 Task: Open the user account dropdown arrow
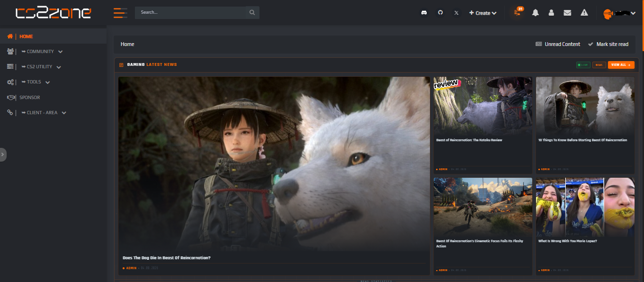[633, 13]
